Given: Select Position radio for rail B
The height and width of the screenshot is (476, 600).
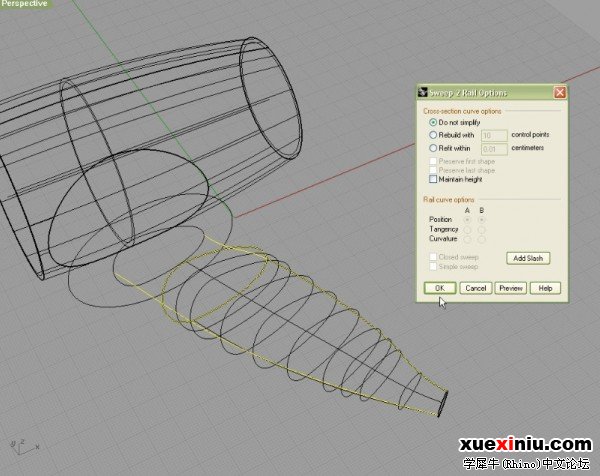Looking at the screenshot, I should point(481,220).
